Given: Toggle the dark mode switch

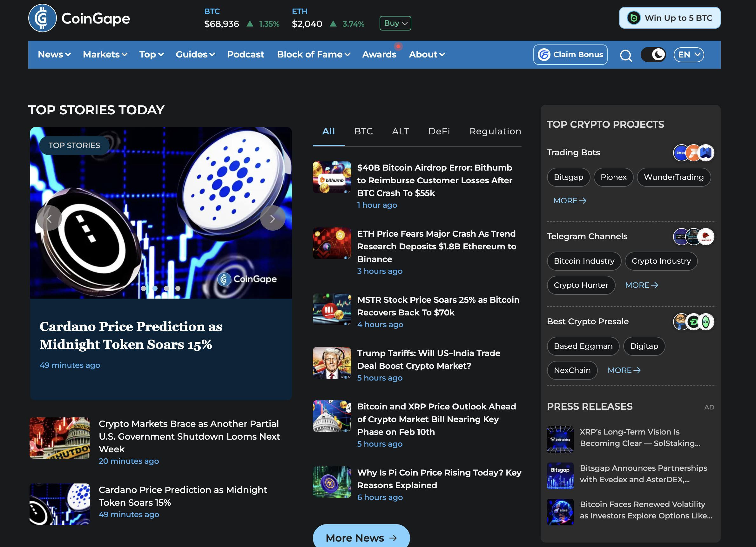Looking at the screenshot, I should point(653,55).
